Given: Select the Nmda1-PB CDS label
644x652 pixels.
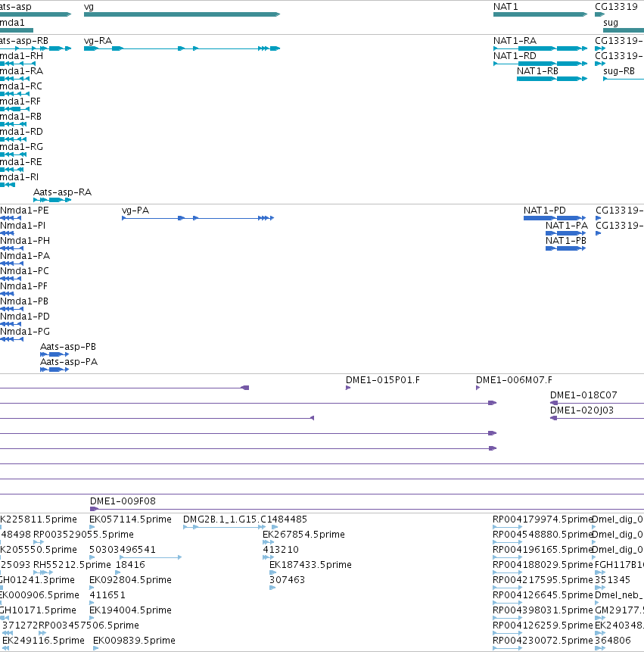Looking at the screenshot, I should point(24,301).
